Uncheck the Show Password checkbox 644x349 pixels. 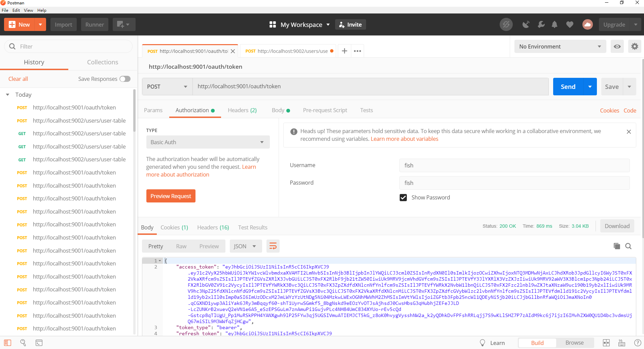pyautogui.click(x=403, y=197)
